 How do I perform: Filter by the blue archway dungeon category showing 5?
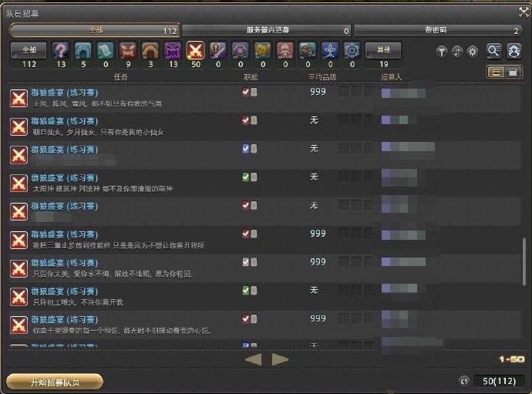tap(83, 51)
